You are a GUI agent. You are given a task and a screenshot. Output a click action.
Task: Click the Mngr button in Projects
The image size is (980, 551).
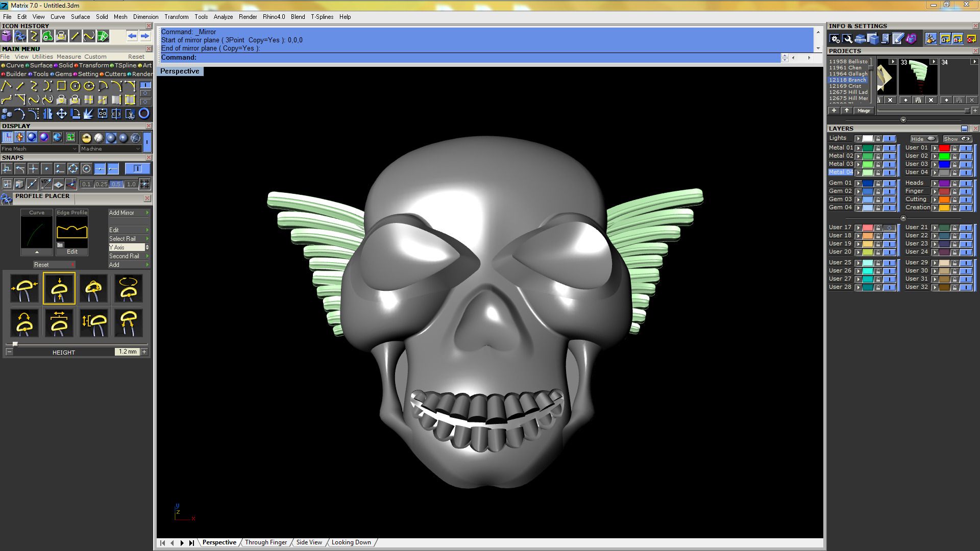864,111
